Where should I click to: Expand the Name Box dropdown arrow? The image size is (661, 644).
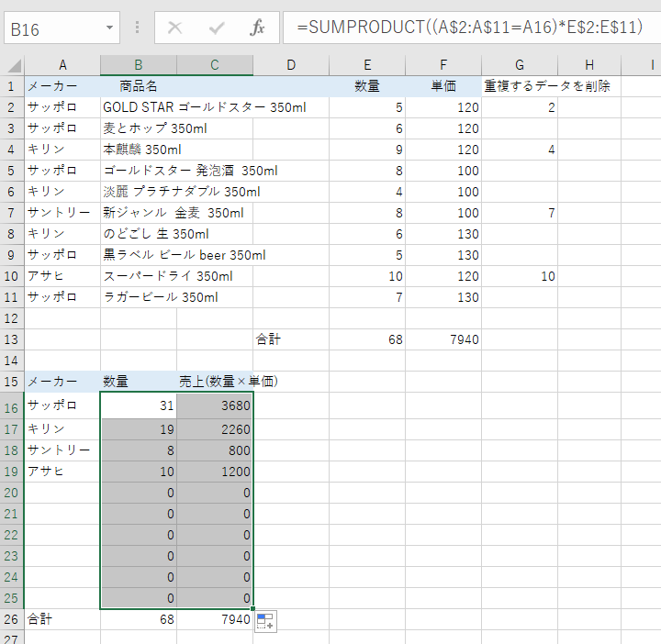coord(110,28)
